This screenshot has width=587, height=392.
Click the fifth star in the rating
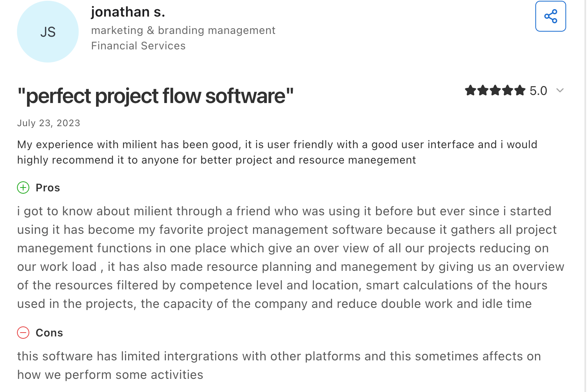pos(519,90)
